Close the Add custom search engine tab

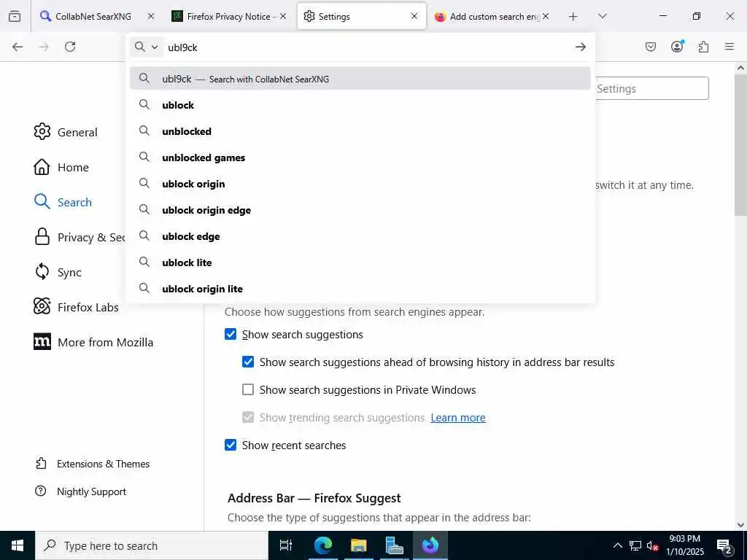click(x=546, y=16)
